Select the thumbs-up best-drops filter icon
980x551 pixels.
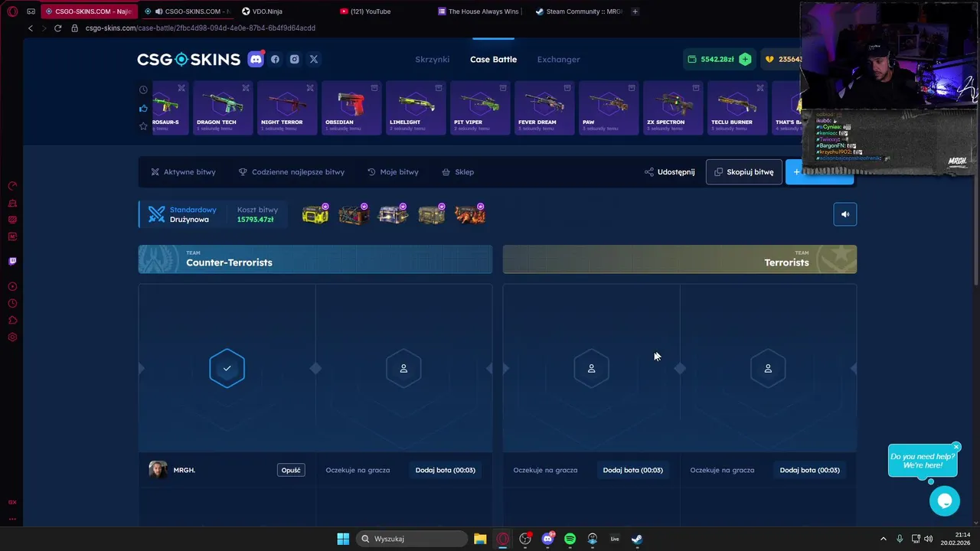coord(143,108)
